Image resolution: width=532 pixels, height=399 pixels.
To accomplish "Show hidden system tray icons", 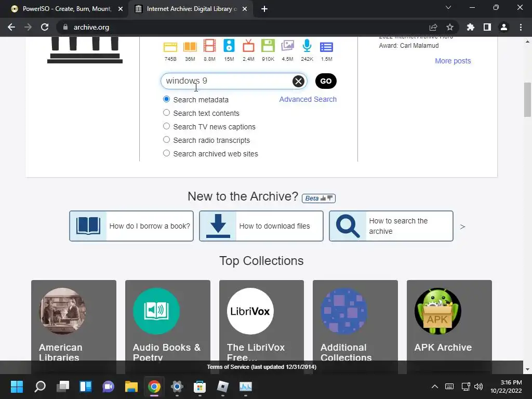I will pos(435,387).
